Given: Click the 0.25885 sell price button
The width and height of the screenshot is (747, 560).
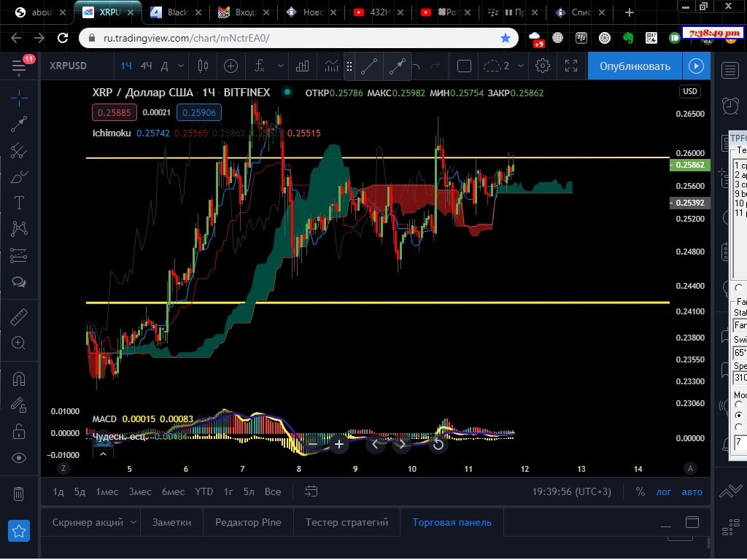Looking at the screenshot, I should pos(115,112).
